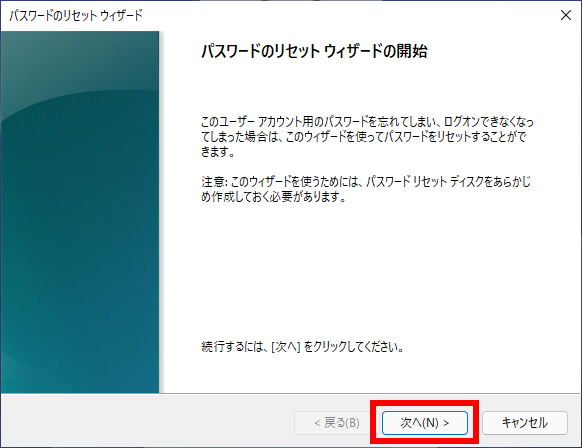Click the text ending with きます。in the first paragraph
Screen dimensions: 582x448
(x=218, y=152)
